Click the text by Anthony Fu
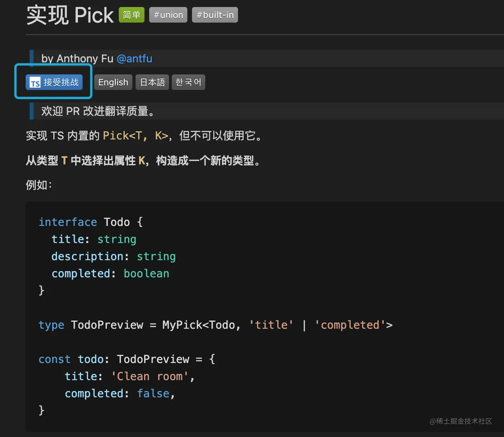Image resolution: width=504 pixels, height=437 pixels. 77,58
